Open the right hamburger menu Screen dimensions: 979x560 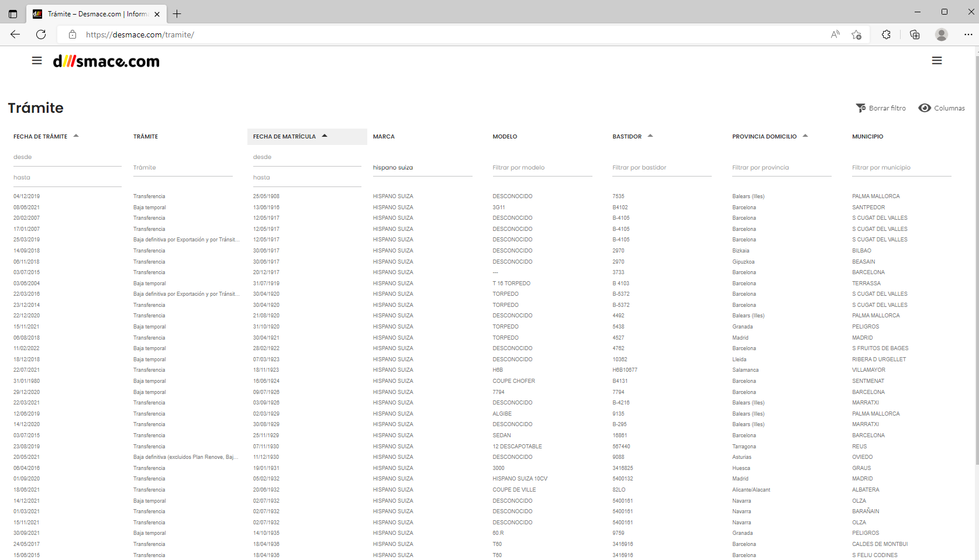click(x=937, y=60)
